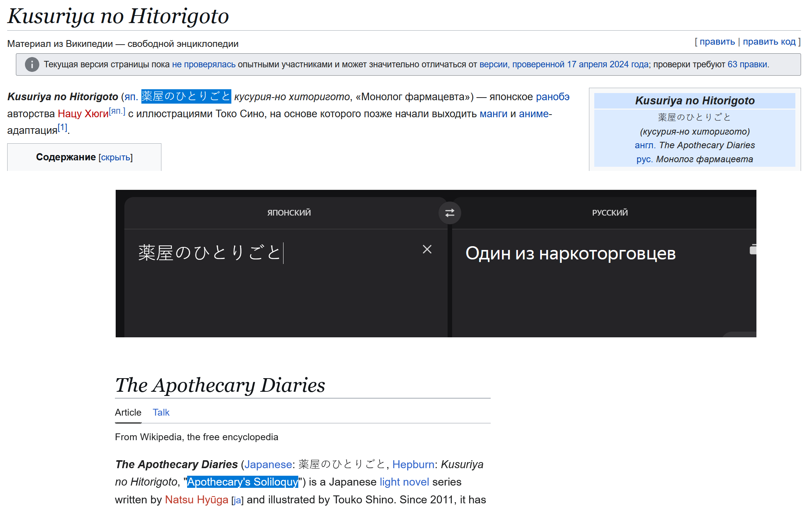The height and width of the screenshot is (523, 812).
Task: Open the править код link
Action: tap(769, 42)
